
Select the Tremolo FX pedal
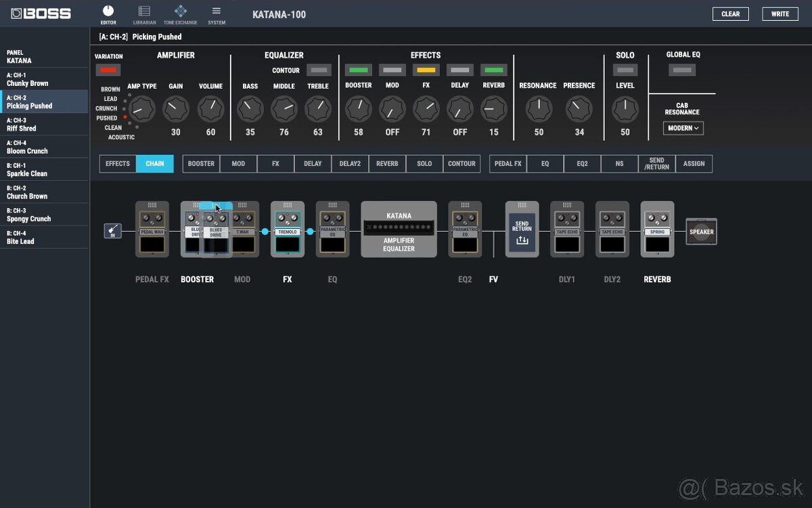[x=288, y=230]
